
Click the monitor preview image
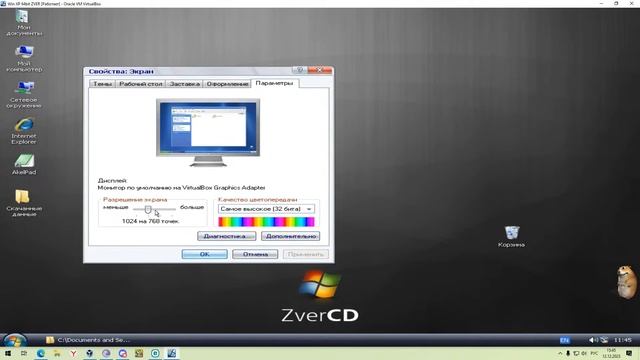208,132
